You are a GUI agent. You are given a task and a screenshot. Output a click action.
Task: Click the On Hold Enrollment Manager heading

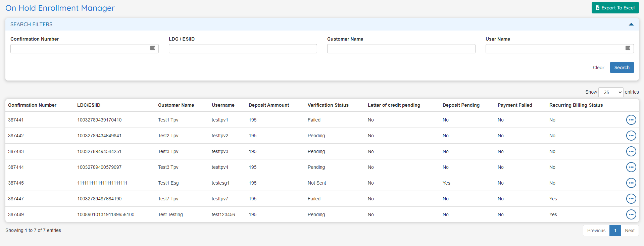point(60,8)
